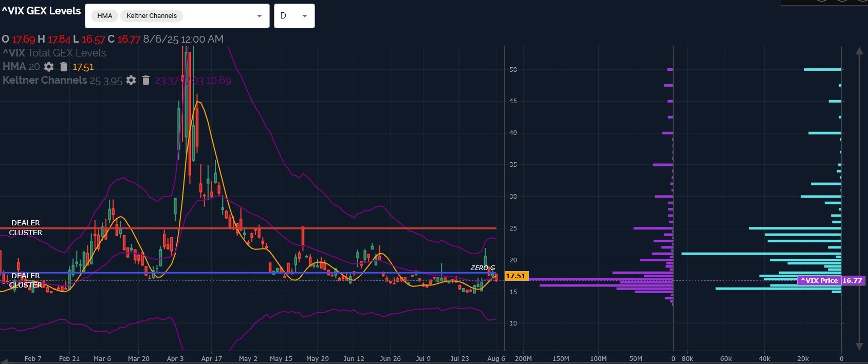Click the long cyan bar at 21

pyautogui.click(x=761, y=254)
